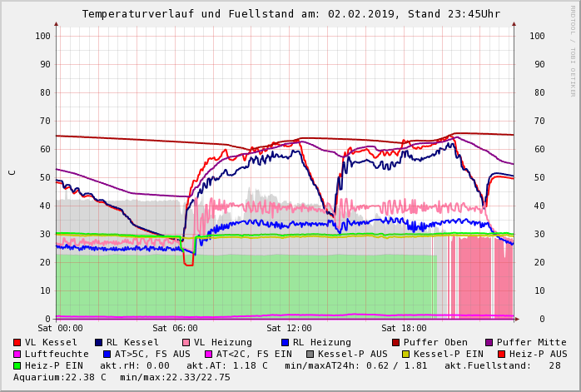This screenshot has width=581, height=392.
Task: Click the dark blue RL Kessel swatch
Action: click(x=98, y=342)
